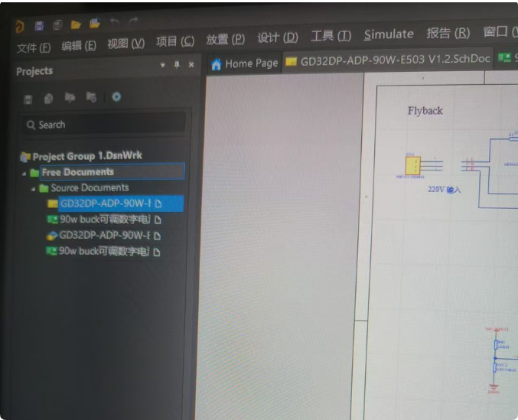Collapse the Source Documents folder

click(x=33, y=189)
